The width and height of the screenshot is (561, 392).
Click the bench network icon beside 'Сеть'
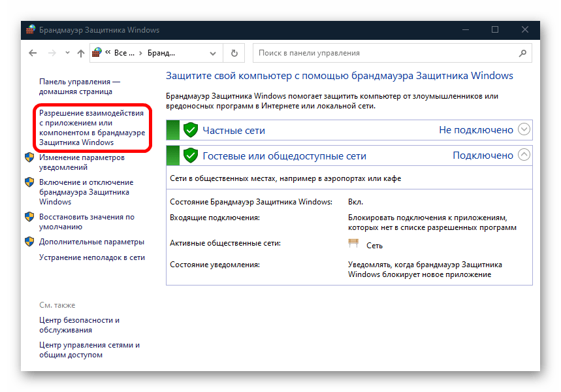[x=353, y=244]
